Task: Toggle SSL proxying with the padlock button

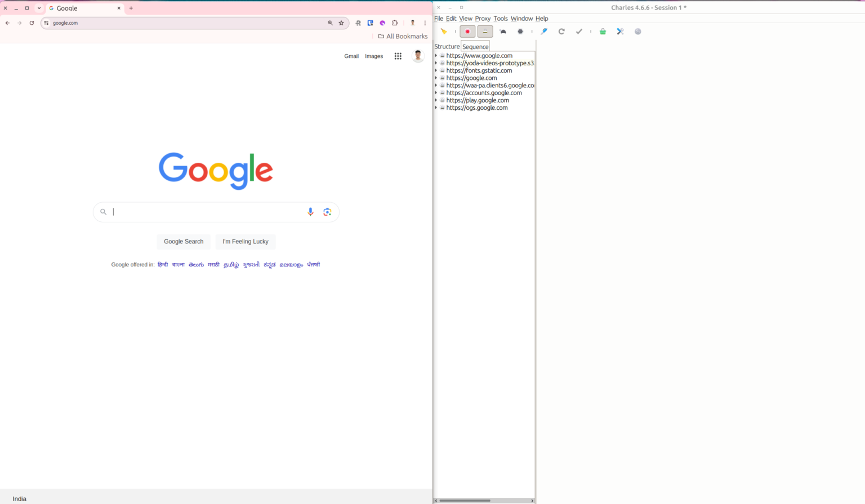Action: click(485, 31)
